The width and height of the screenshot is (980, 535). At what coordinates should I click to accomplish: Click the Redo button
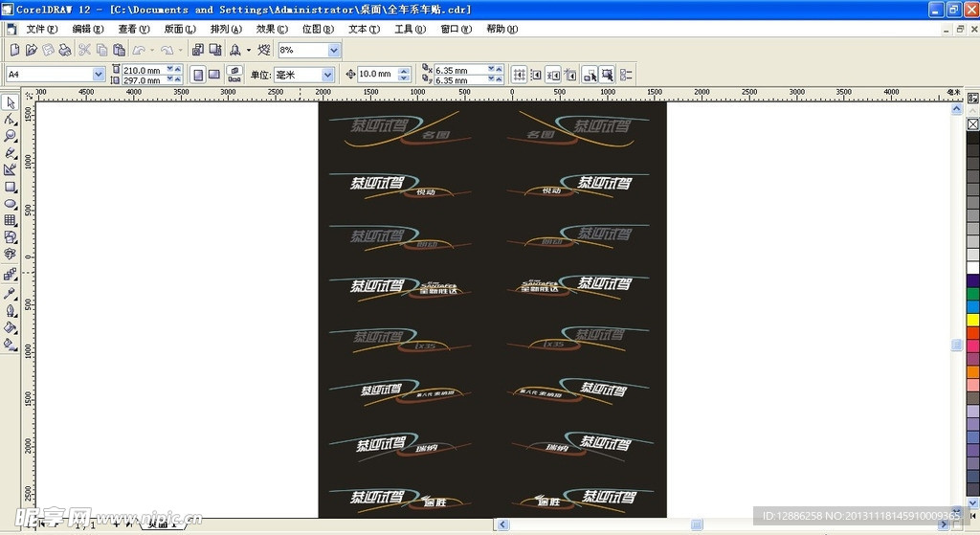(167, 50)
